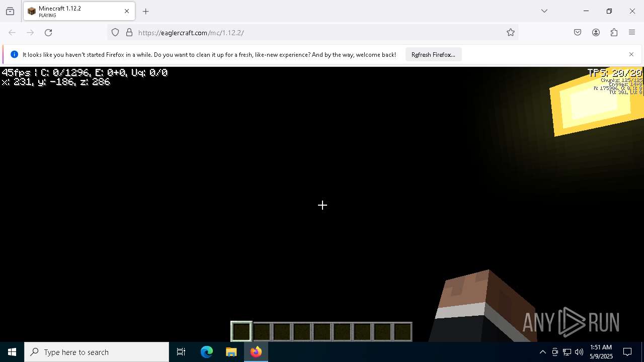Expand the list all tabs dropdown
The image size is (644, 362).
[544, 11]
